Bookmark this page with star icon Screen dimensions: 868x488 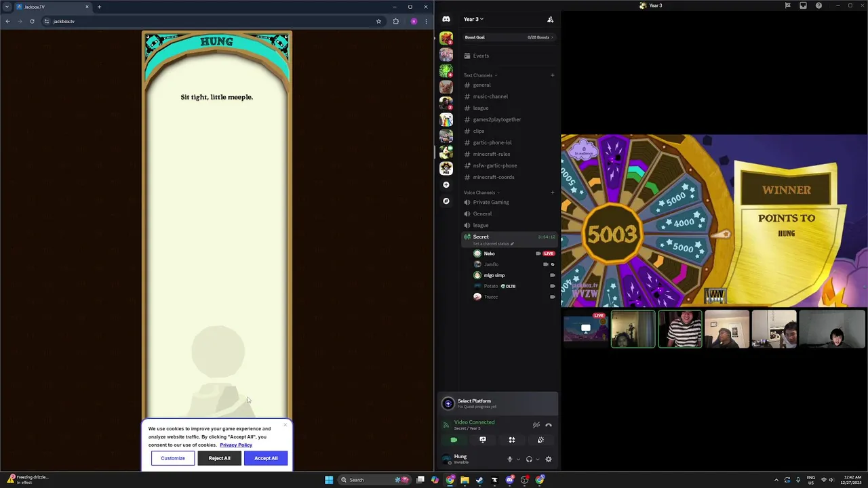point(378,21)
